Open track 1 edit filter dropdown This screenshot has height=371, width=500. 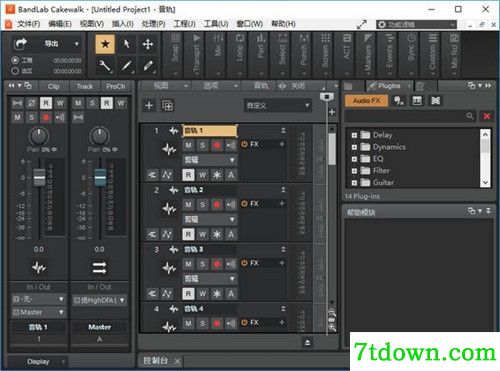(x=210, y=160)
